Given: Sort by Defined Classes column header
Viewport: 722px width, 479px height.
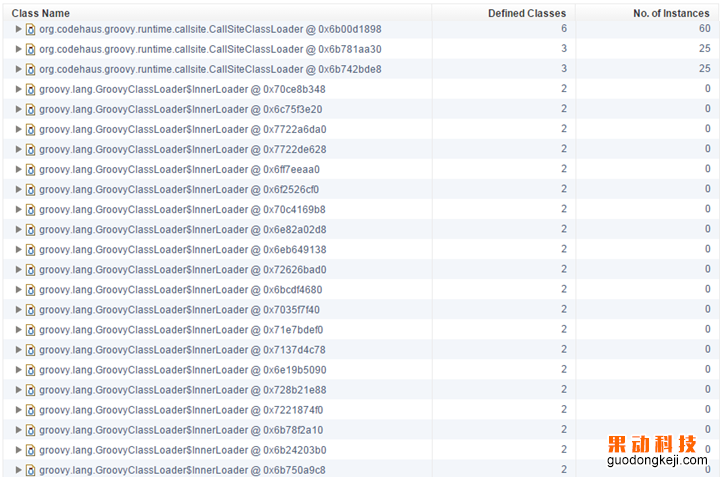Looking at the screenshot, I should pyautogui.click(x=526, y=13).
